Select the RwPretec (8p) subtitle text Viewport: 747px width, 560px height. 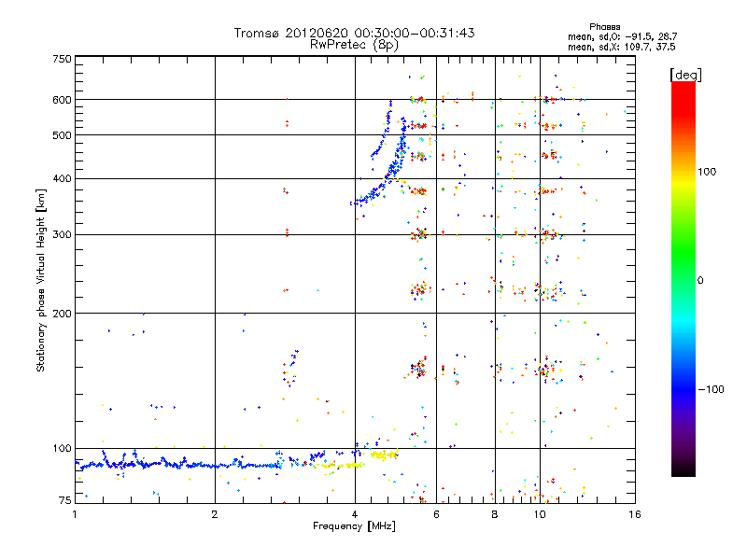[x=354, y=44]
